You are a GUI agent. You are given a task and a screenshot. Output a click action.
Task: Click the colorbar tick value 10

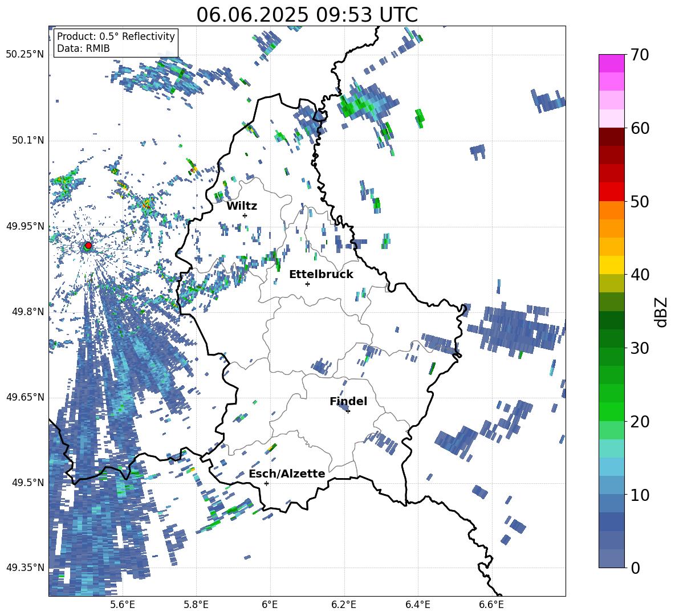639,495
